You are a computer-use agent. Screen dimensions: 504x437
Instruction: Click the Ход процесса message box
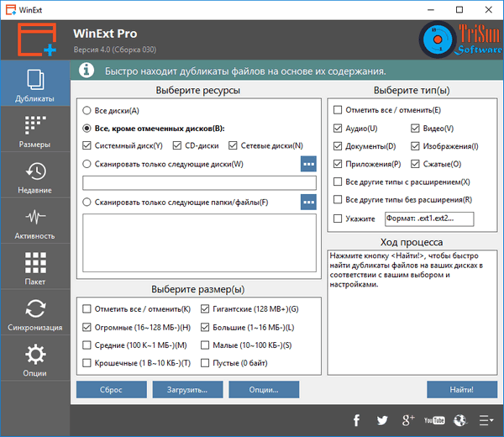click(412, 313)
